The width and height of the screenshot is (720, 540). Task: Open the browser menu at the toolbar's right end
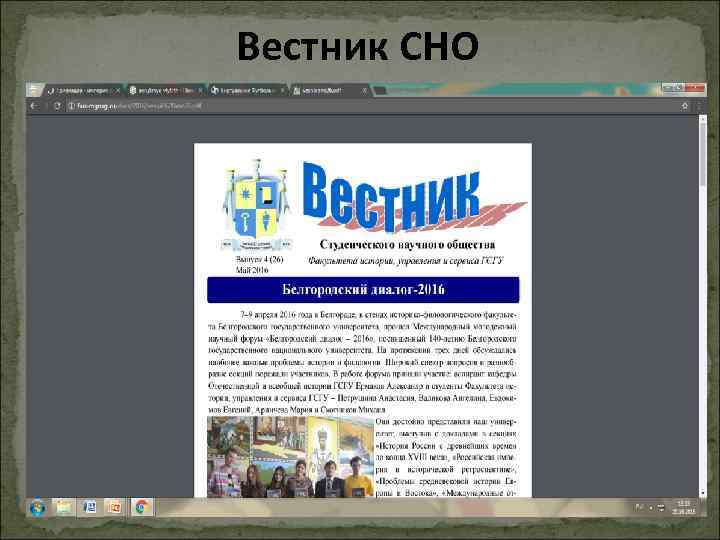pyautogui.click(x=699, y=106)
